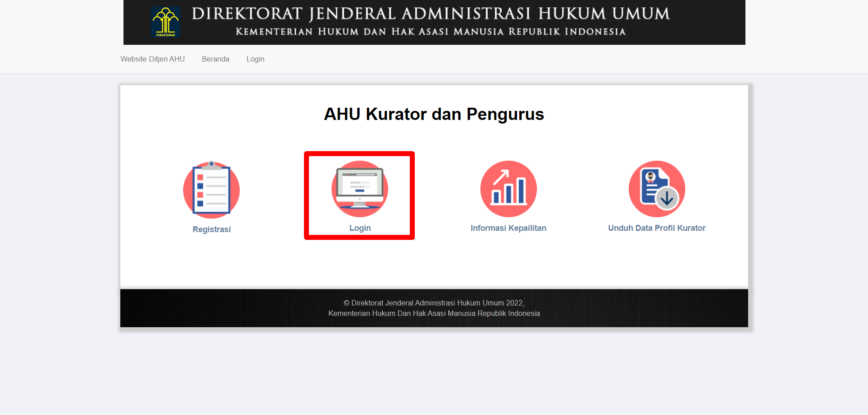
Task: Click the Registrasi text link
Action: click(211, 229)
